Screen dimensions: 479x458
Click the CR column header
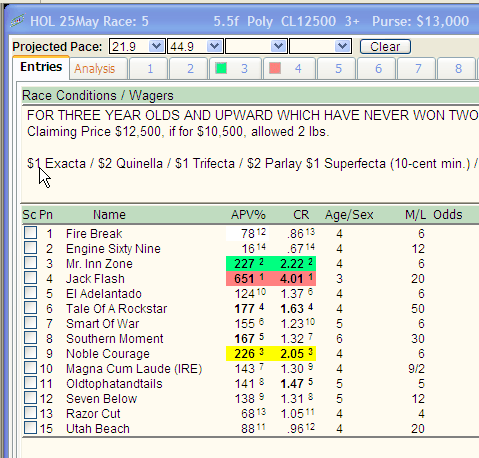[x=301, y=215]
